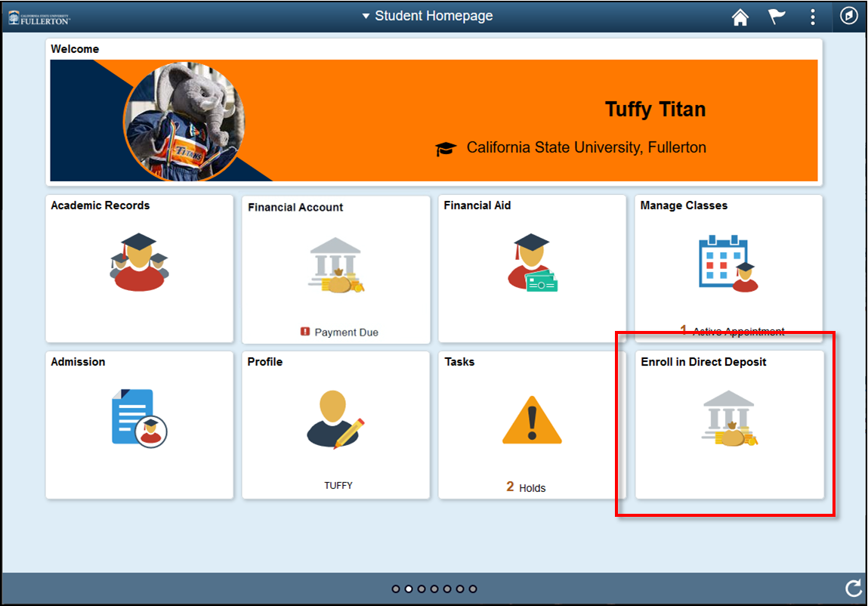
Task: Select the third page indicator dot
Action: 422,589
